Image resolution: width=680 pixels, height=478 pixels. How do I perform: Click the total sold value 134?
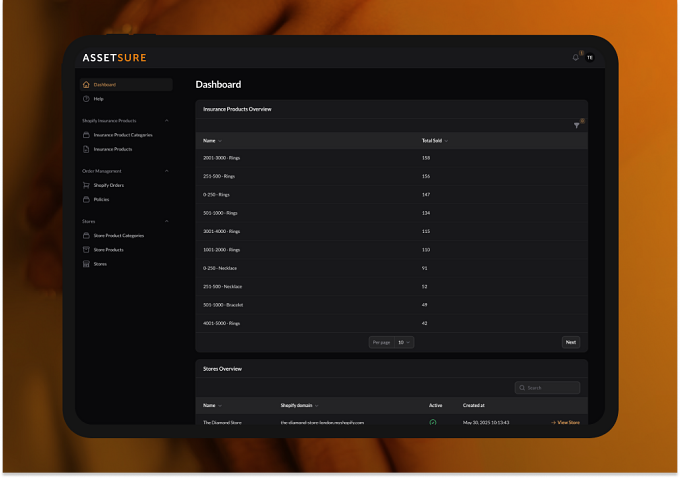point(426,213)
